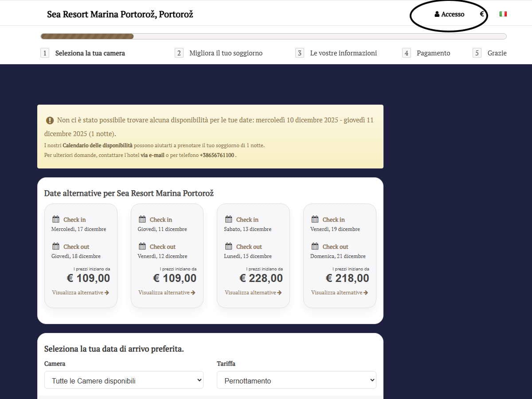Click the Accesso user login icon
The height and width of the screenshot is (399, 532).
coord(437,15)
